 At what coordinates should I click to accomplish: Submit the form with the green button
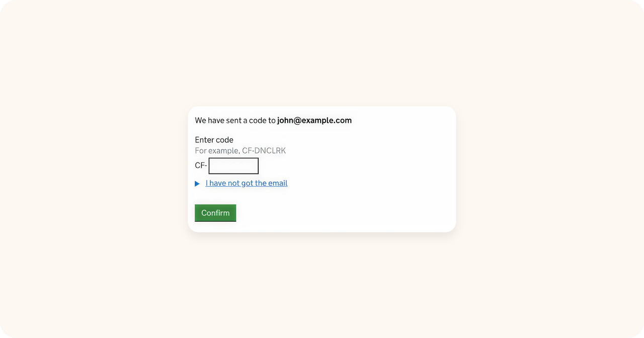[x=215, y=213]
